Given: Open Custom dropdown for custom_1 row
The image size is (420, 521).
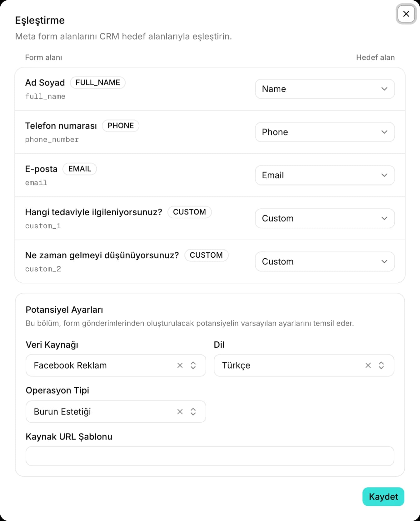Looking at the screenshot, I should tap(325, 218).
